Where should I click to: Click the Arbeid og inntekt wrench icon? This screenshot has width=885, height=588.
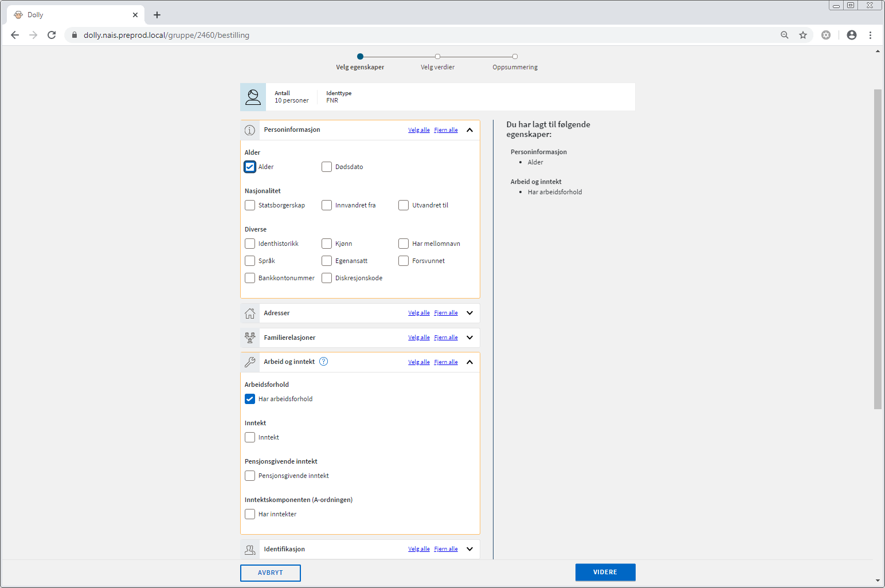[x=250, y=362]
